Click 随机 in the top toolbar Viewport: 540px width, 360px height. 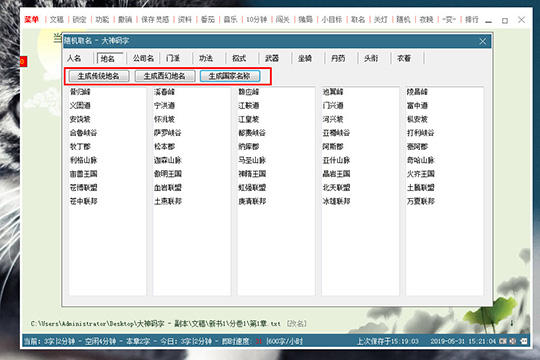click(404, 20)
